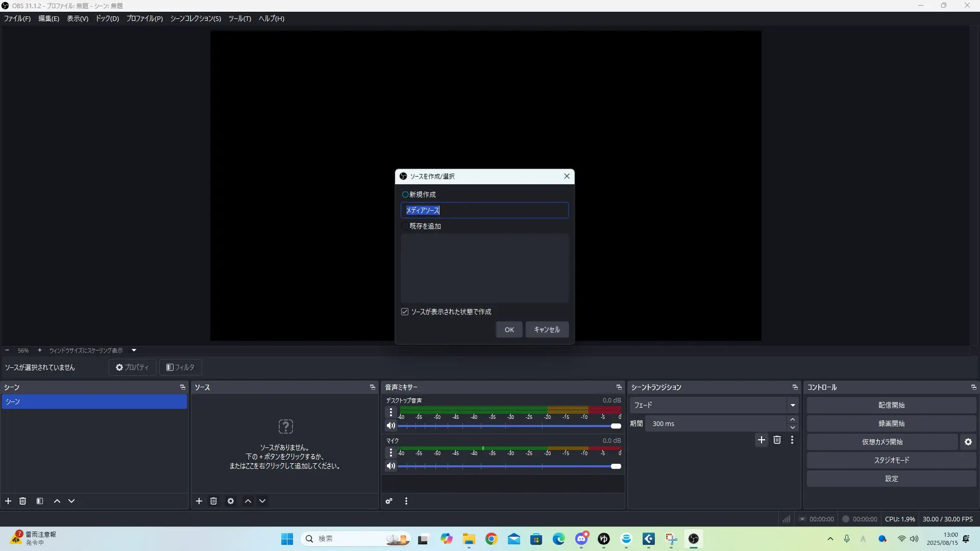Mute the Desktop Audio speaker icon
The width and height of the screenshot is (980, 551).
pyautogui.click(x=391, y=425)
